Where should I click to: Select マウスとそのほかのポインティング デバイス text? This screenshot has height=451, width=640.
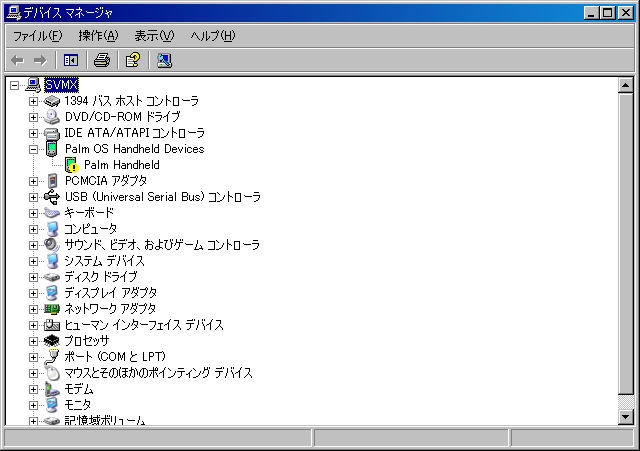coord(159,373)
